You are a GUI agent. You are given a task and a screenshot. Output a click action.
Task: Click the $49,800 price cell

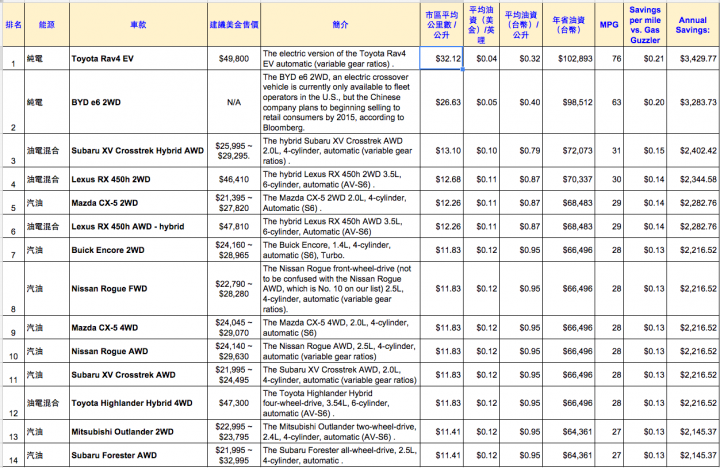[234, 58]
